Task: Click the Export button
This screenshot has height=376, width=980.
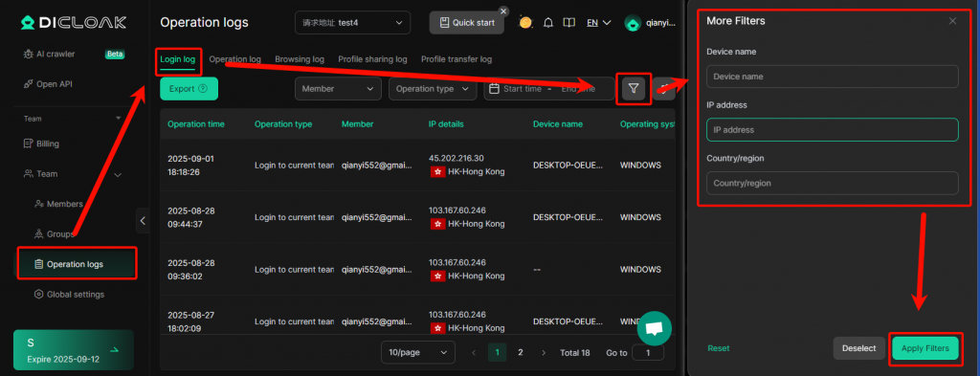Action: pos(189,89)
